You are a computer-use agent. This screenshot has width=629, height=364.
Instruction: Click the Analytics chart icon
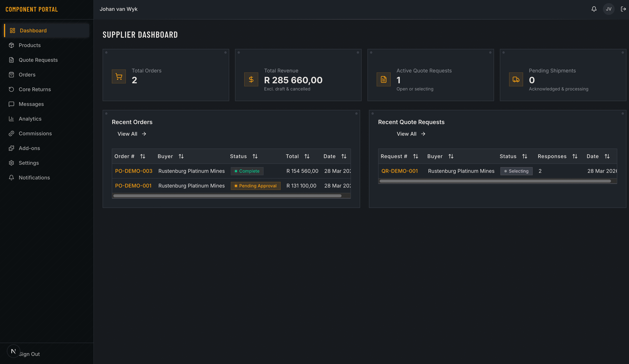tap(12, 119)
